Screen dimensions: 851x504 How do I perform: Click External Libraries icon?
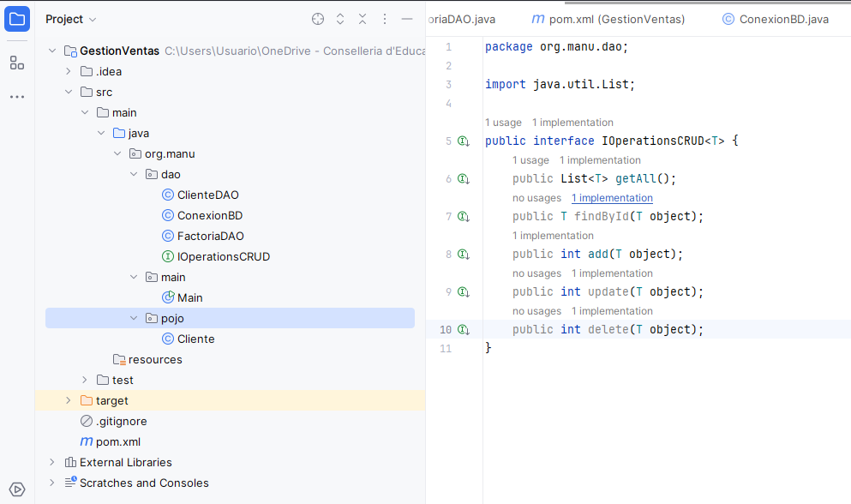click(x=70, y=463)
